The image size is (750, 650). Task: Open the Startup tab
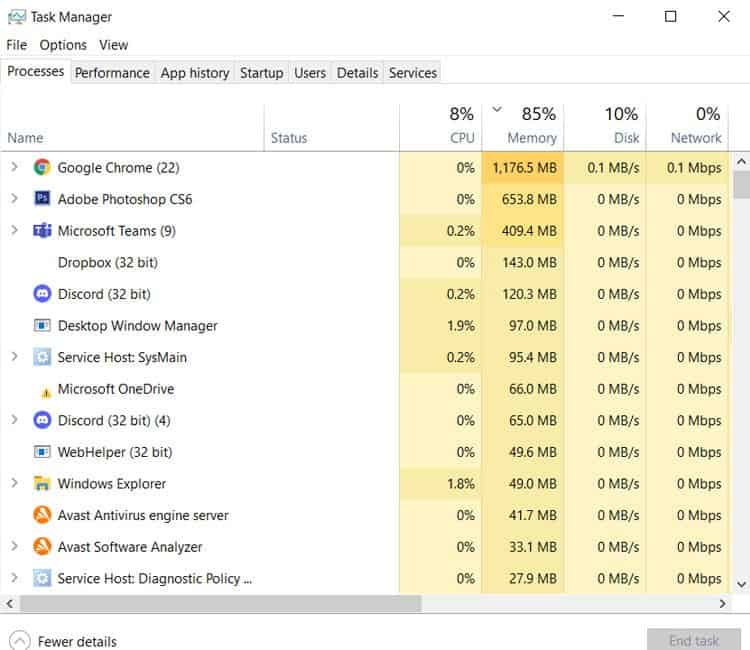[x=261, y=73]
